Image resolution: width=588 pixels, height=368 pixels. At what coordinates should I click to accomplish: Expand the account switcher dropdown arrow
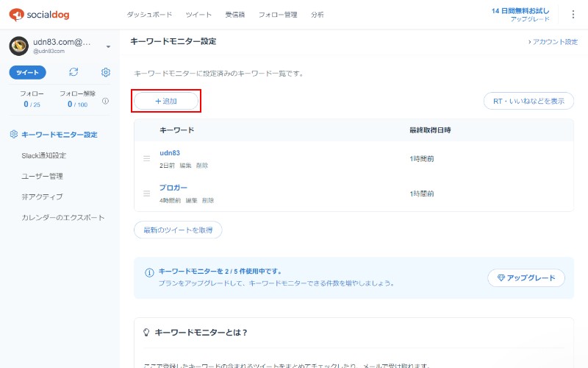click(x=108, y=46)
